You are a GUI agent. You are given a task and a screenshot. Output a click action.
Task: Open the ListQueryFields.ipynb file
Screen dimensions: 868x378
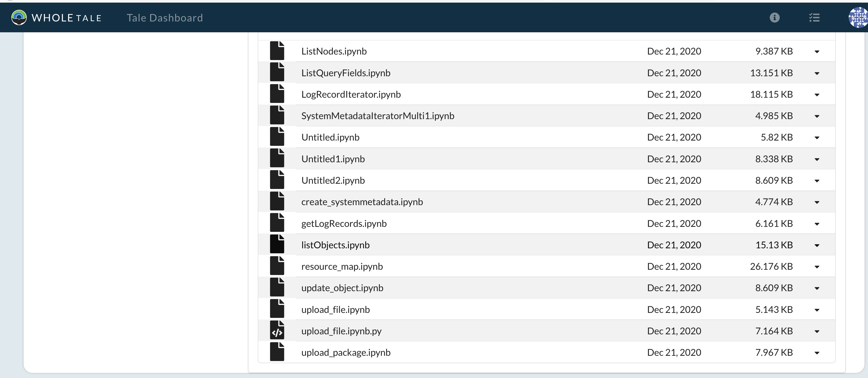pos(345,73)
